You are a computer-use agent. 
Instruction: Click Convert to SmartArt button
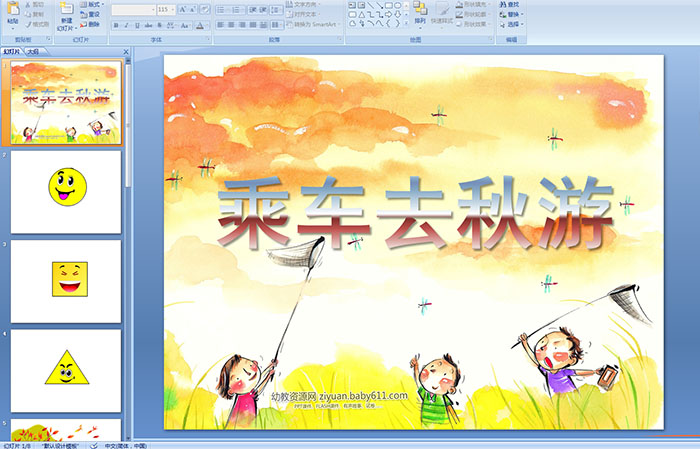click(x=314, y=24)
